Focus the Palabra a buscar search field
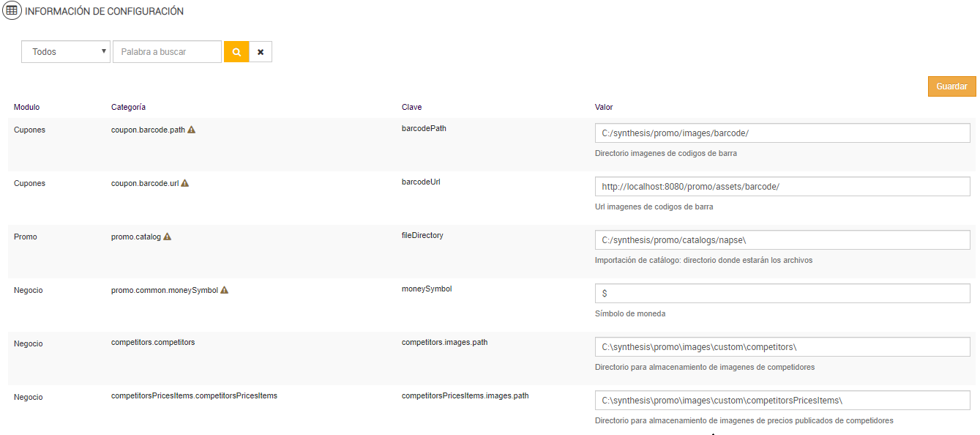980x435 pixels. click(x=167, y=52)
